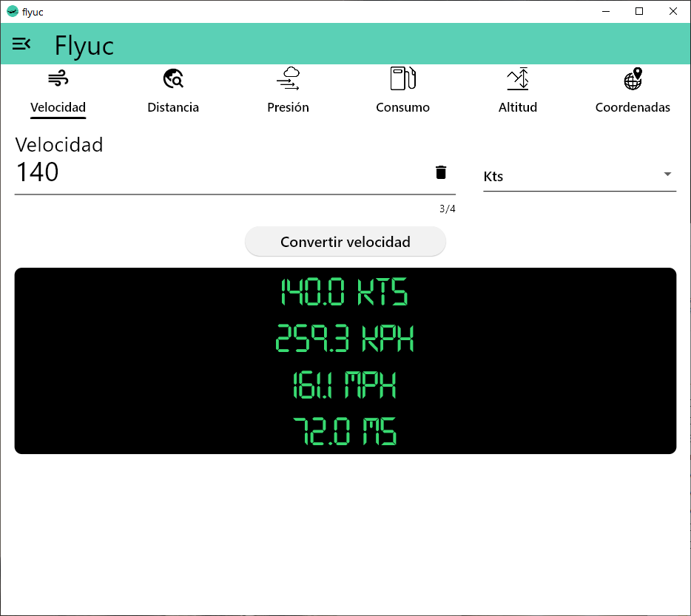The width and height of the screenshot is (691, 616).
Task: Click the wind icon for Velocidad
Action: click(x=58, y=79)
